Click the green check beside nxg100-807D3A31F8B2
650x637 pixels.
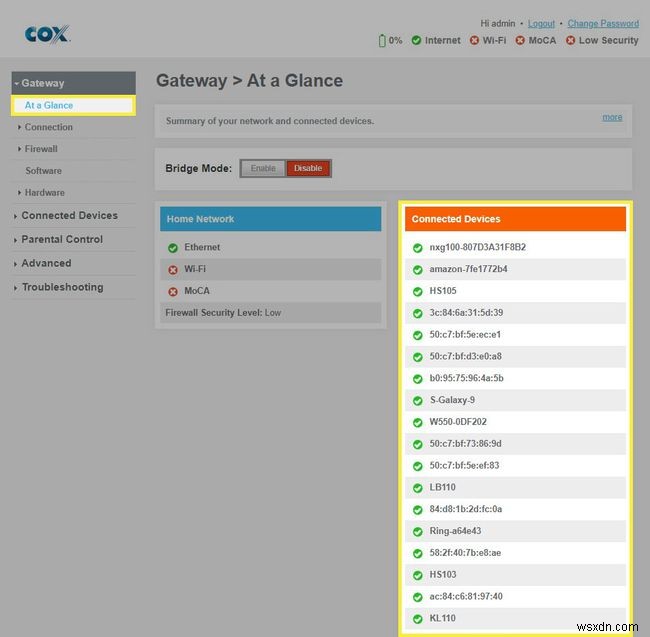point(417,248)
